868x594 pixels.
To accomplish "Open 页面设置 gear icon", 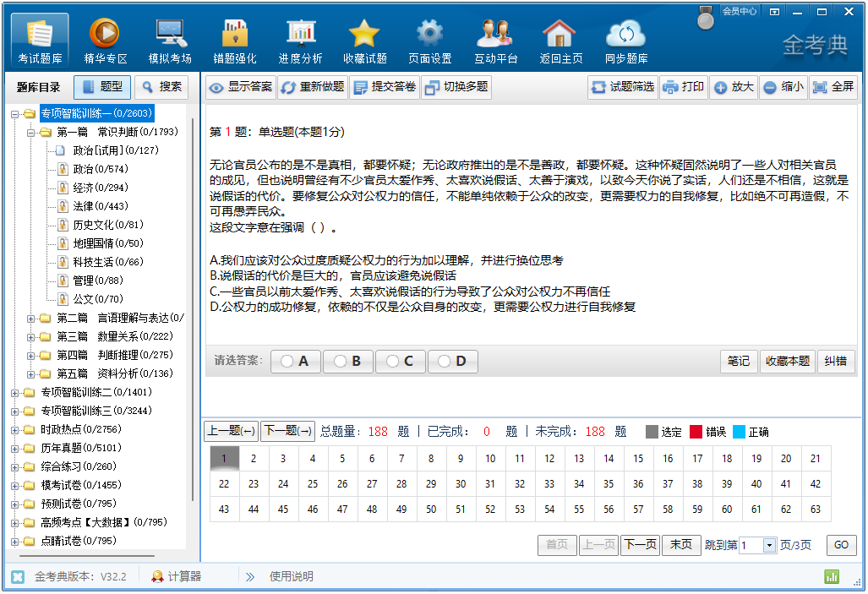I will click(429, 34).
